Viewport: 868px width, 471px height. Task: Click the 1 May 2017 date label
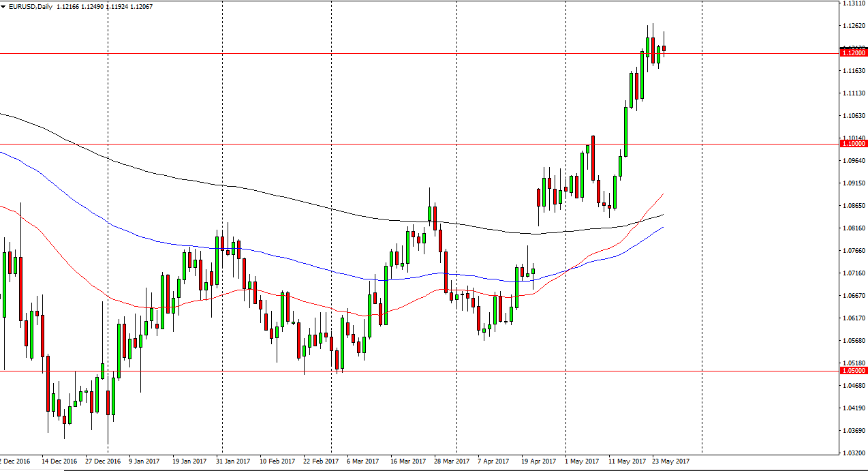tap(581, 460)
